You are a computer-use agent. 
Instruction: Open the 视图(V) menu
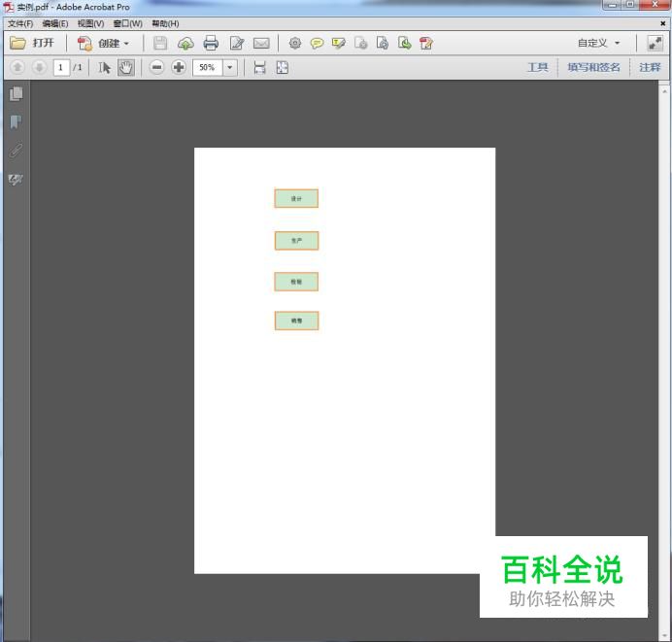90,23
